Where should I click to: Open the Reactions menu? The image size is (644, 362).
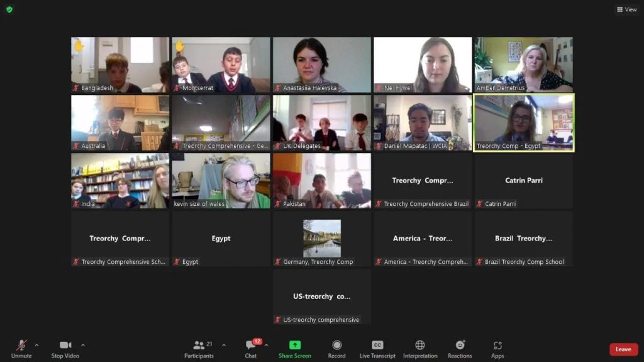[x=460, y=349]
